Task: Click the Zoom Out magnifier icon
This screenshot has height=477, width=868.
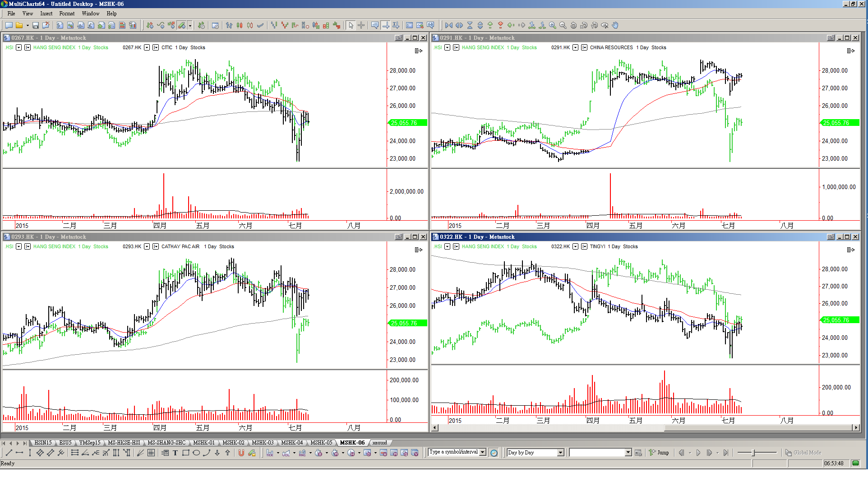Action: pyautogui.click(x=563, y=26)
